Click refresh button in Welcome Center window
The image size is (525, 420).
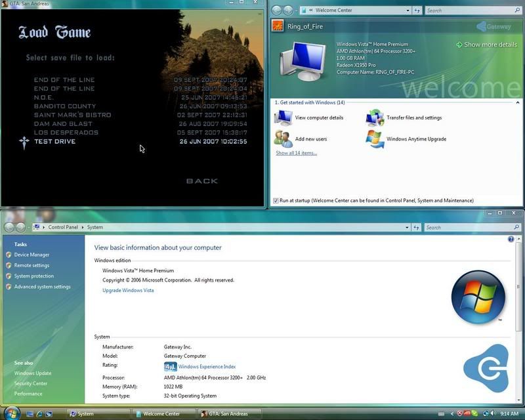coord(417,10)
